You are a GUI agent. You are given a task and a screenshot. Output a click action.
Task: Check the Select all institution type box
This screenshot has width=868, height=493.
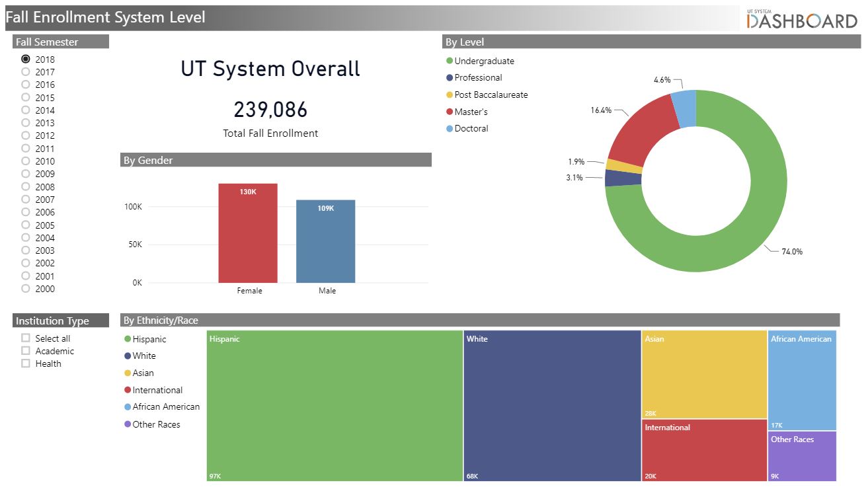pos(26,338)
